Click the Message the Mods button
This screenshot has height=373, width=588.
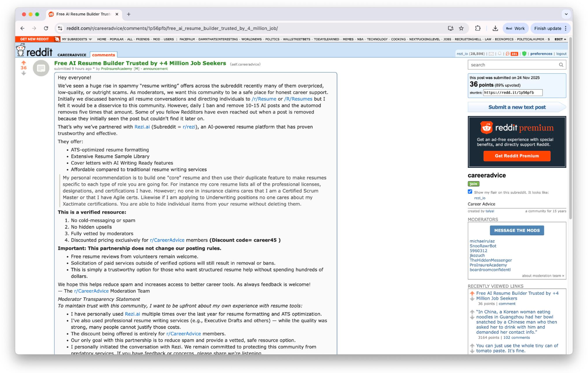click(517, 230)
